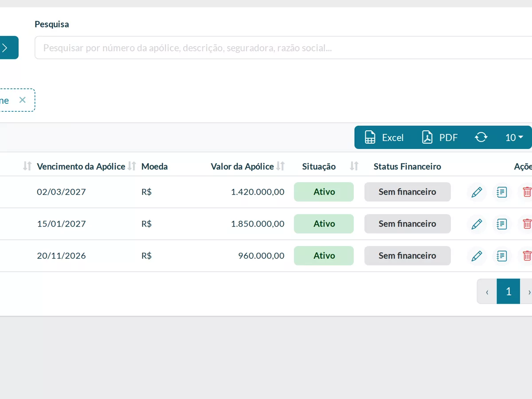Click the teal arrow button beside search
The image size is (532, 399).
(9, 47)
